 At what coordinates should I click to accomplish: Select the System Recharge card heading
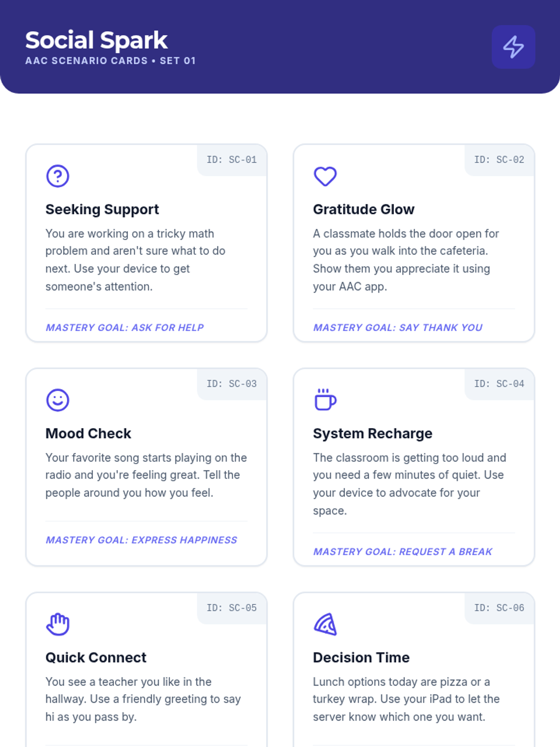[372, 433]
